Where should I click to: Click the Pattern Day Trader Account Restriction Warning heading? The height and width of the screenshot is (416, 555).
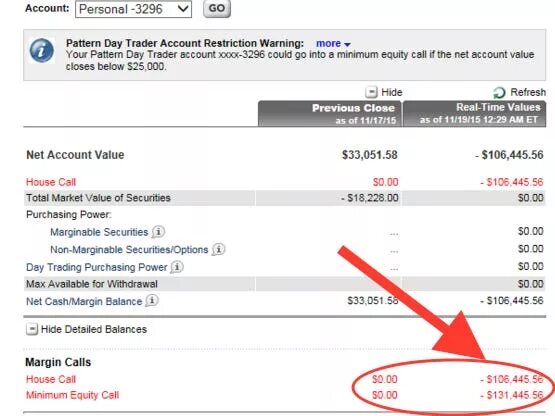pos(185,43)
